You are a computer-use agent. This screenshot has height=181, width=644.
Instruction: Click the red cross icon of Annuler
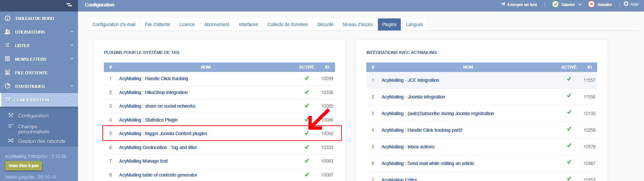591,4
